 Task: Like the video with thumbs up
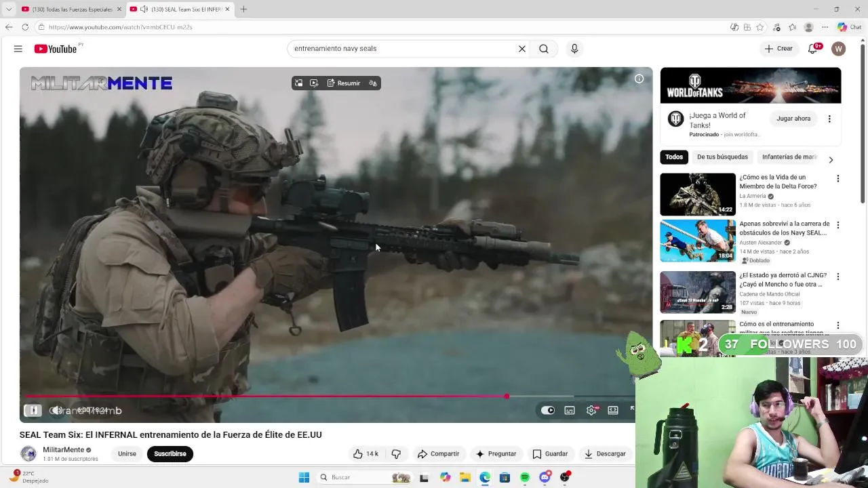(366, 454)
